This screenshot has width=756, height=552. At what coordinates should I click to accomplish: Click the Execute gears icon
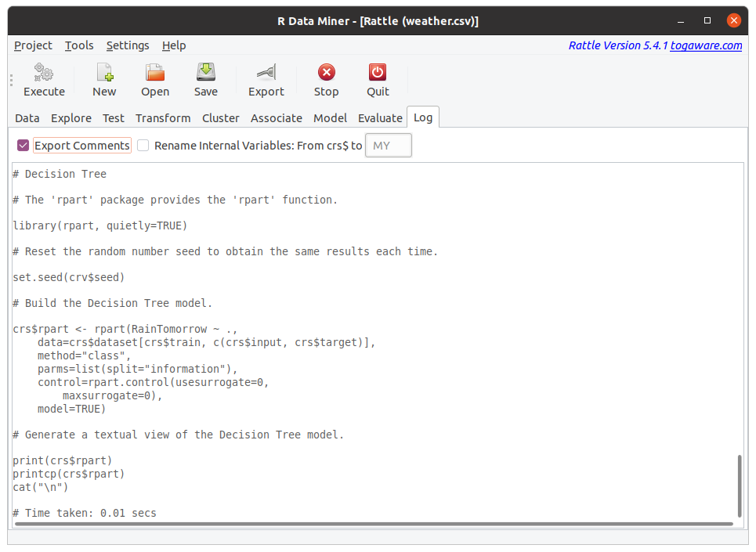(x=44, y=72)
